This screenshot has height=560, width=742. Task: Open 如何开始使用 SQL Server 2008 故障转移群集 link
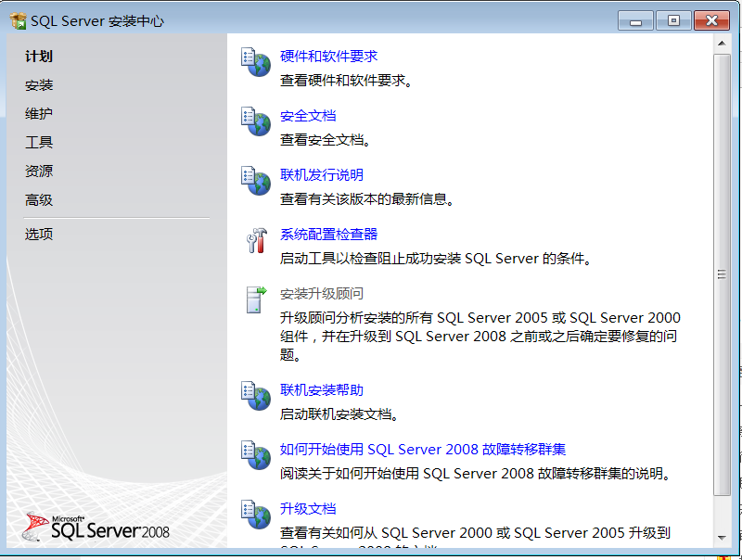click(423, 450)
